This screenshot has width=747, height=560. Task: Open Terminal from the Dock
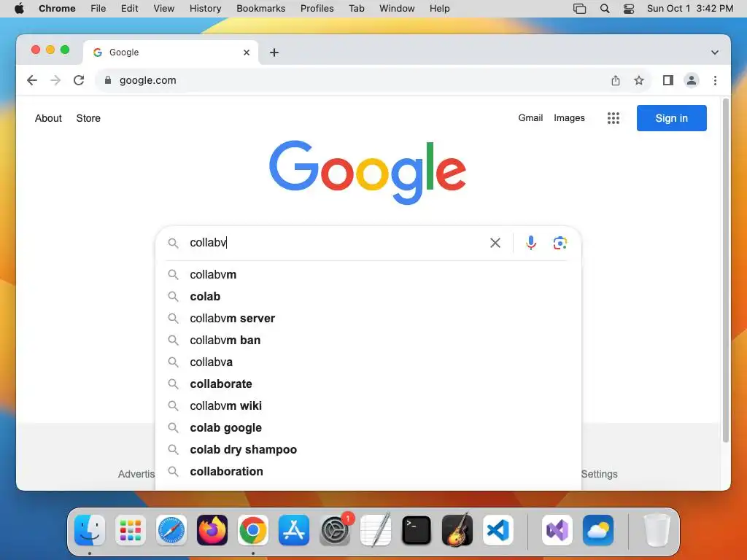coord(417,530)
